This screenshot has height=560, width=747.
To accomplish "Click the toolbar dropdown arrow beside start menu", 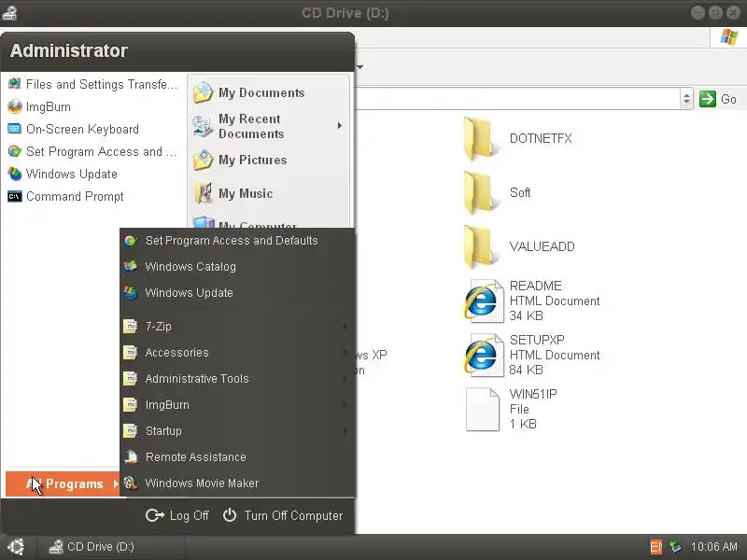I will (x=360, y=66).
